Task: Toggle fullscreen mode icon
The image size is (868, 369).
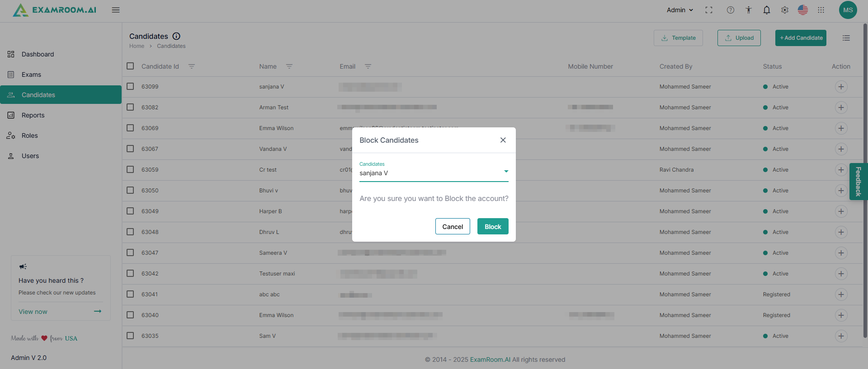Action: (709, 10)
